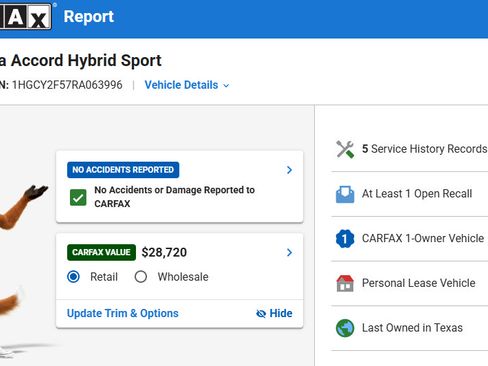The image size is (488, 366).
Task: Click the VIN 1HGCY2F57RA063996
Action: point(67,85)
